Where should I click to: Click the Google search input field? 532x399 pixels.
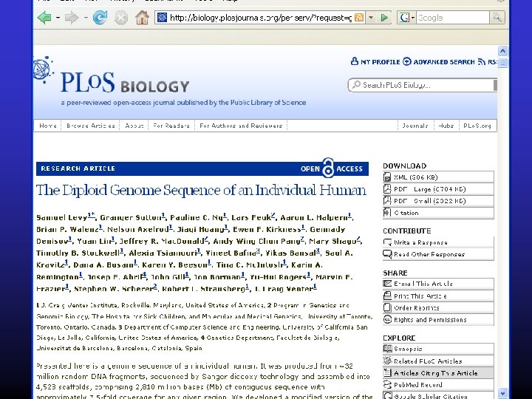[x=453, y=18]
